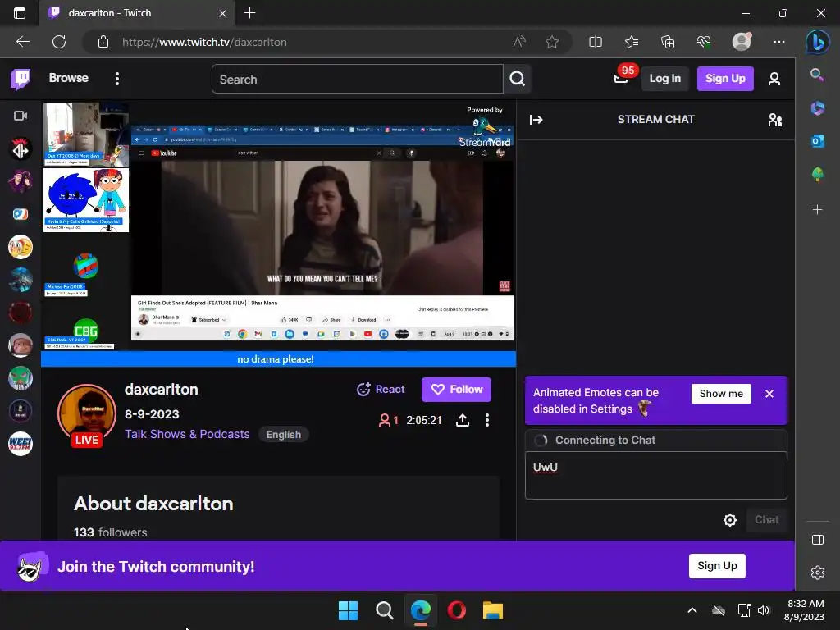Click the Chat send button

(766, 519)
